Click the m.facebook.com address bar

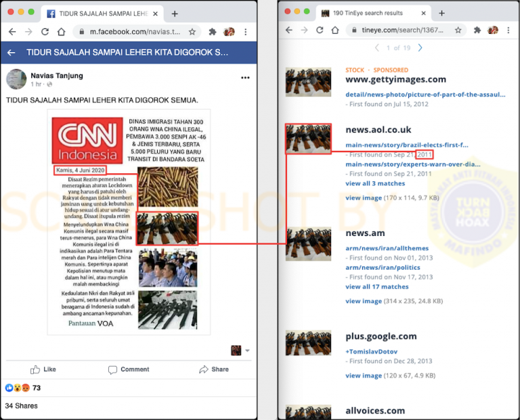click(x=137, y=32)
